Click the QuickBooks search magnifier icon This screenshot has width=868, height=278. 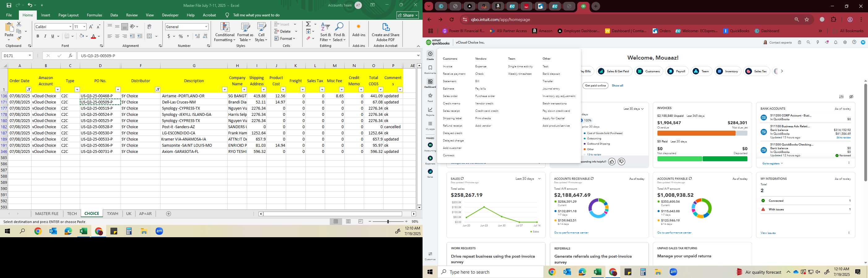(x=808, y=42)
